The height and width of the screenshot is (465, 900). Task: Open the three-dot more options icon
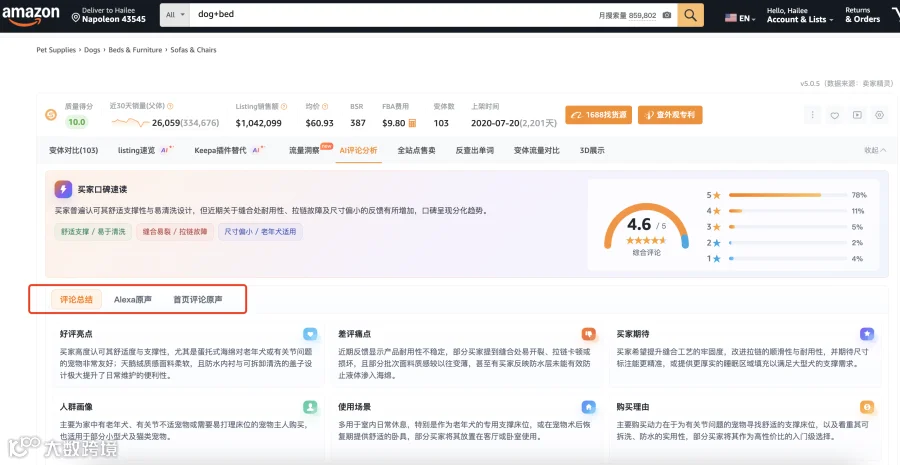tap(812, 115)
